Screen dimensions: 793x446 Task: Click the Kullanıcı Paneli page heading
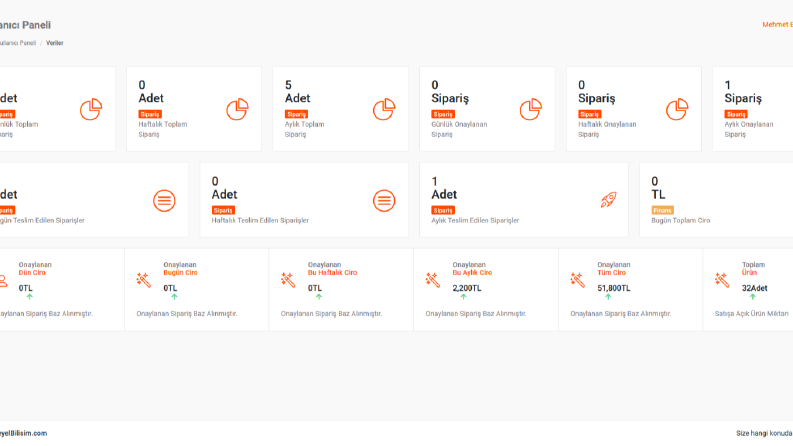(25, 25)
